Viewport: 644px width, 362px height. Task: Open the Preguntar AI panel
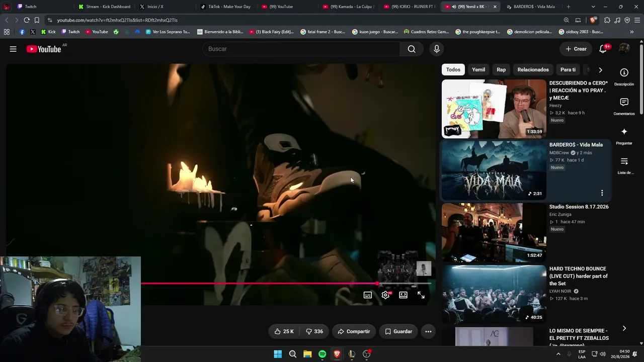coord(624,136)
